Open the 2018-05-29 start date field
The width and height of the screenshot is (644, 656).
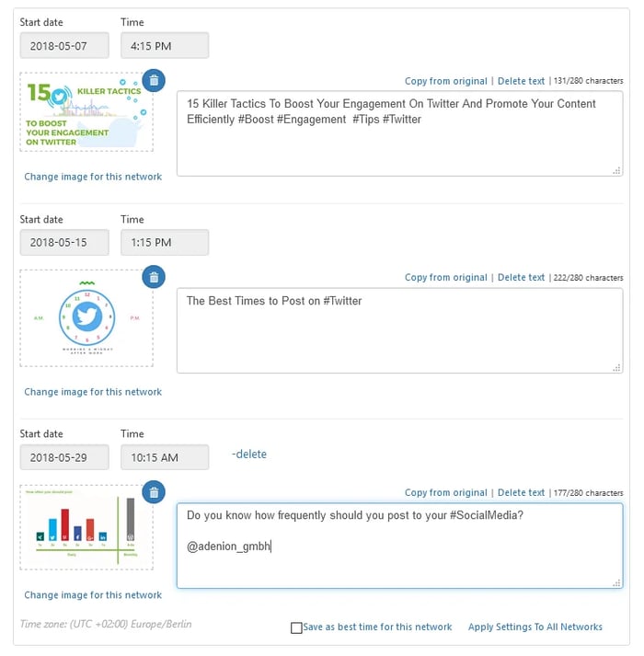64,457
